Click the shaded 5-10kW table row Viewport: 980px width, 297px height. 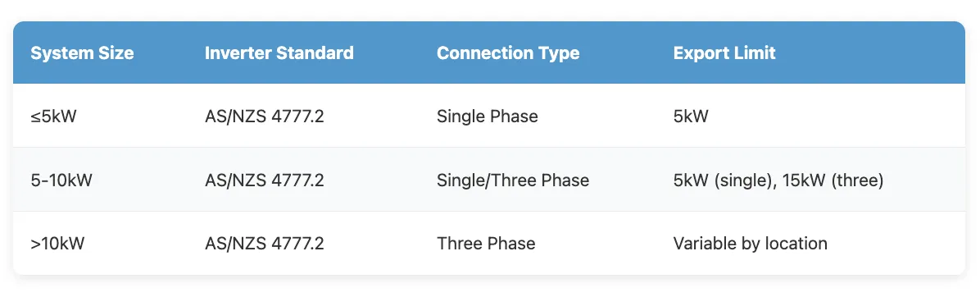click(x=489, y=180)
